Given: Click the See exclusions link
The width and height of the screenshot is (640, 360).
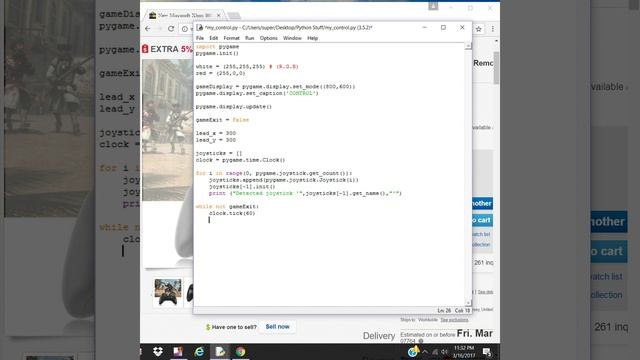Looking at the screenshot, I should [454, 320].
